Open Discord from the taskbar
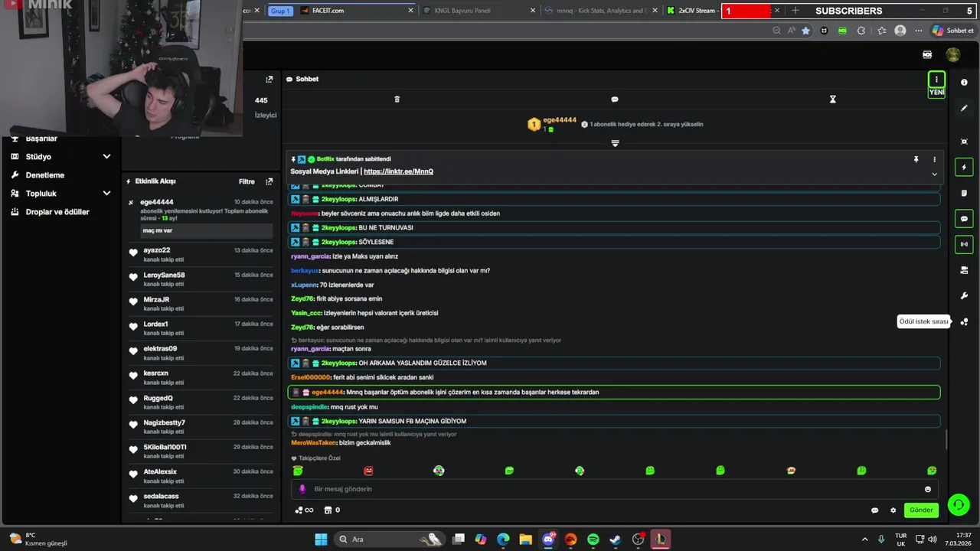Image resolution: width=980 pixels, height=551 pixels. 548,540
